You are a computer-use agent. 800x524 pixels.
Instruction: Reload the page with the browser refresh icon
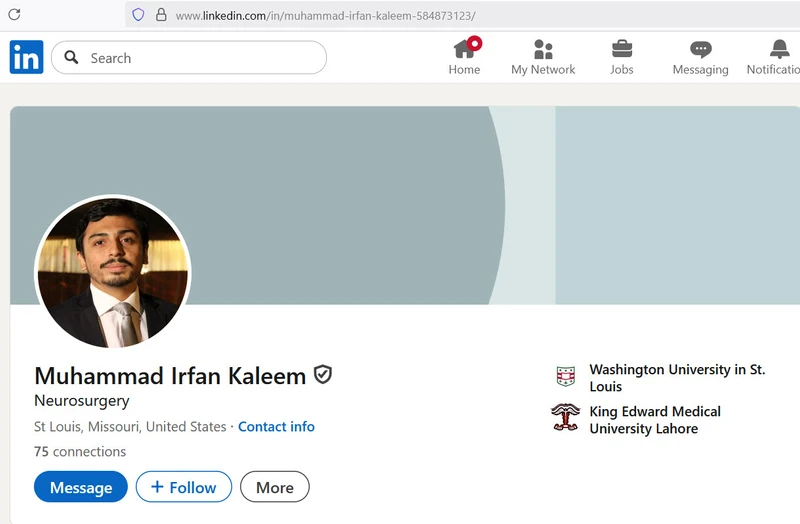14,15
